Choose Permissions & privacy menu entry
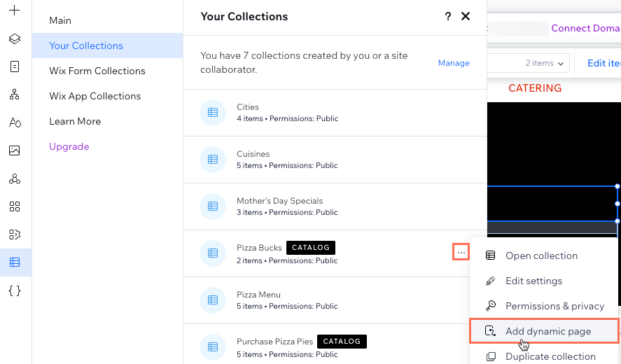This screenshot has height=364, width=621. tap(544, 306)
